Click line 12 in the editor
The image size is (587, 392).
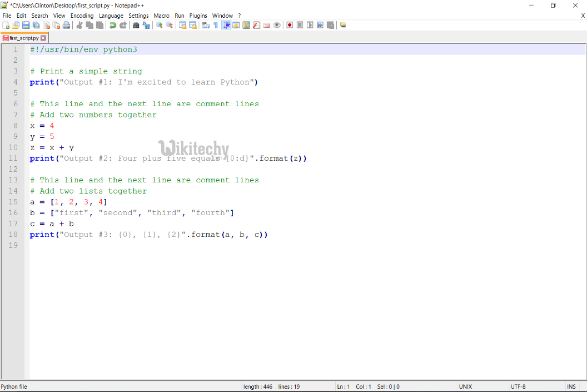167,169
